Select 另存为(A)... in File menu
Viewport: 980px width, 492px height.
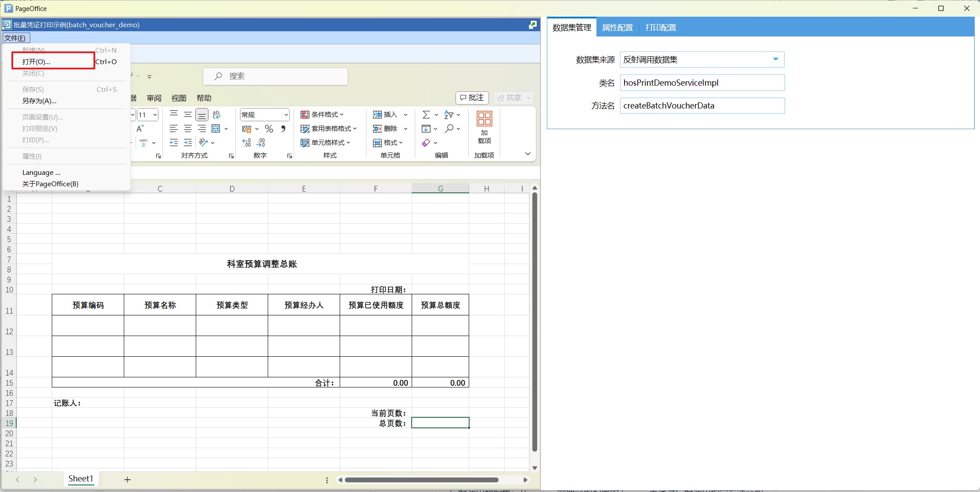tap(39, 101)
